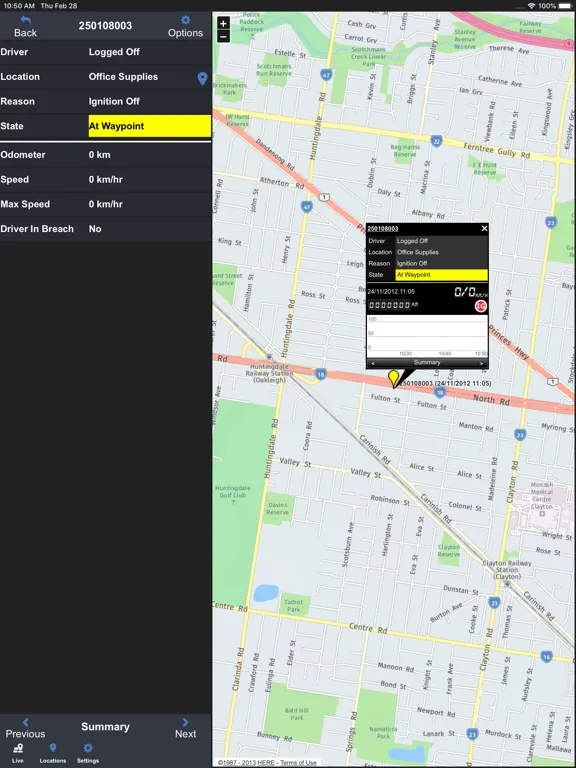
Task: Click the Huntingdale Railway Station icon
Action: pos(269,357)
